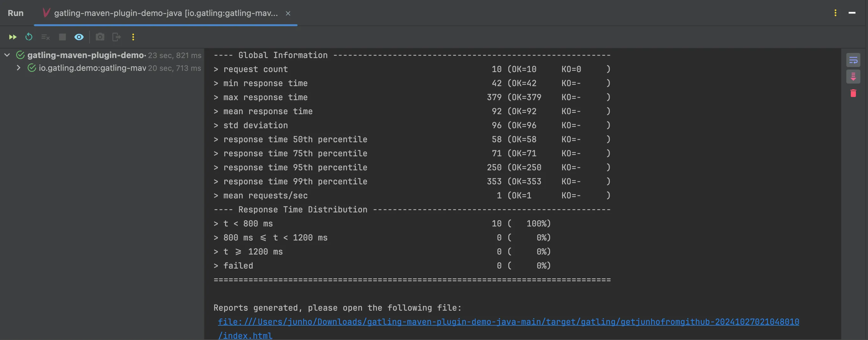The height and width of the screenshot is (340, 868).
Task: Select the gatling-maven-plugin-demo-java run tab
Action: tap(165, 13)
